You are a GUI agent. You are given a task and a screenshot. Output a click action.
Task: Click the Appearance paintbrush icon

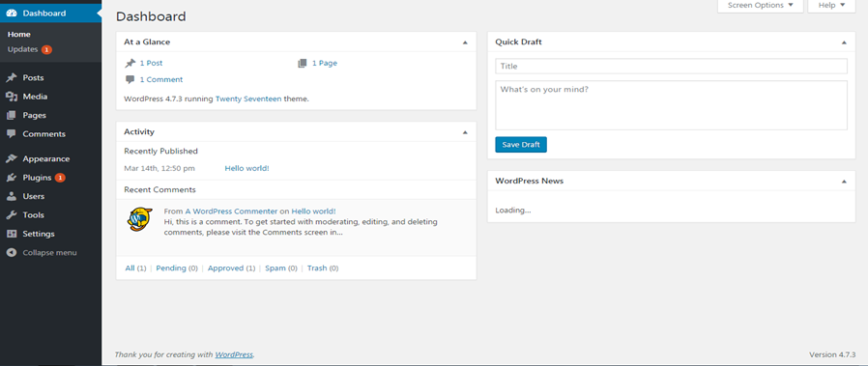[x=11, y=158]
